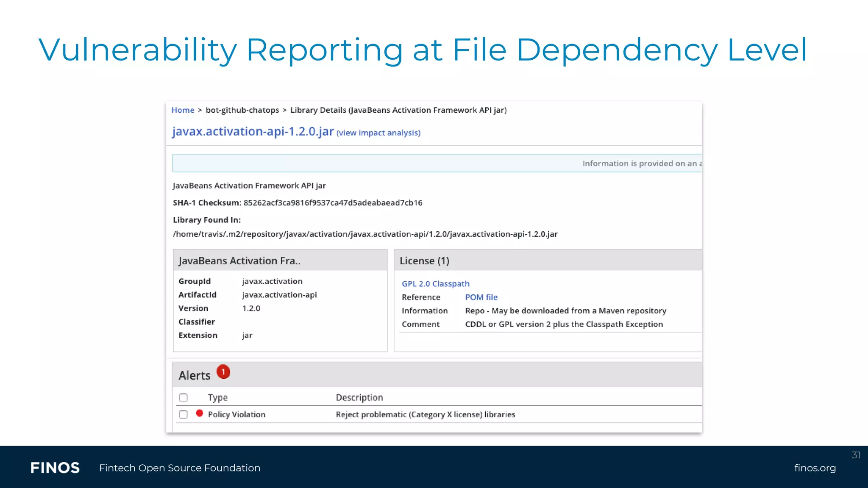The width and height of the screenshot is (868, 488).
Task: Click finos.org in the footer
Action: [x=815, y=468]
